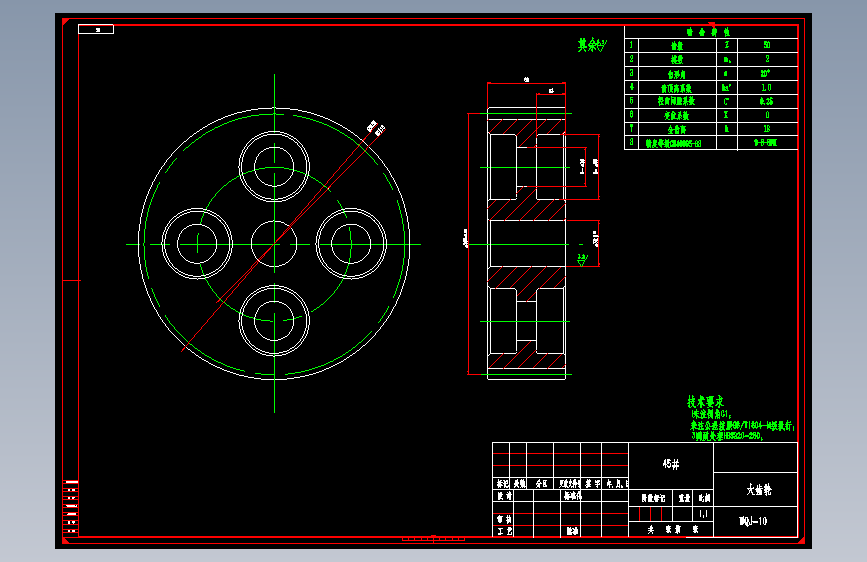Select the left lightening hole in front view

197,244
